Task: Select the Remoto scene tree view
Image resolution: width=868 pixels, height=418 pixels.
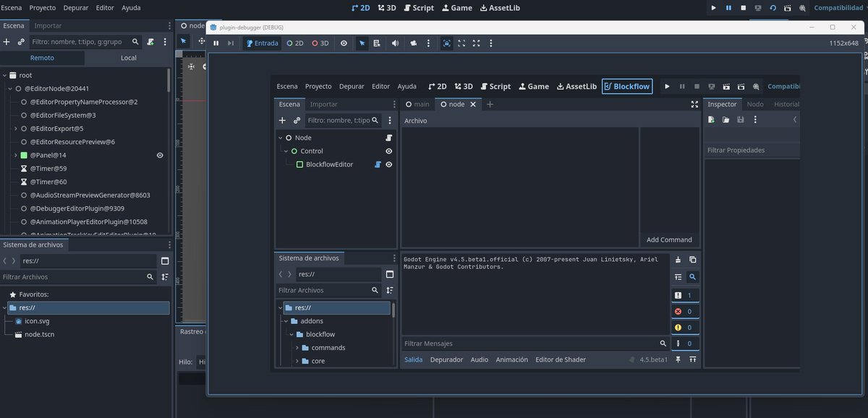Action: point(42,58)
